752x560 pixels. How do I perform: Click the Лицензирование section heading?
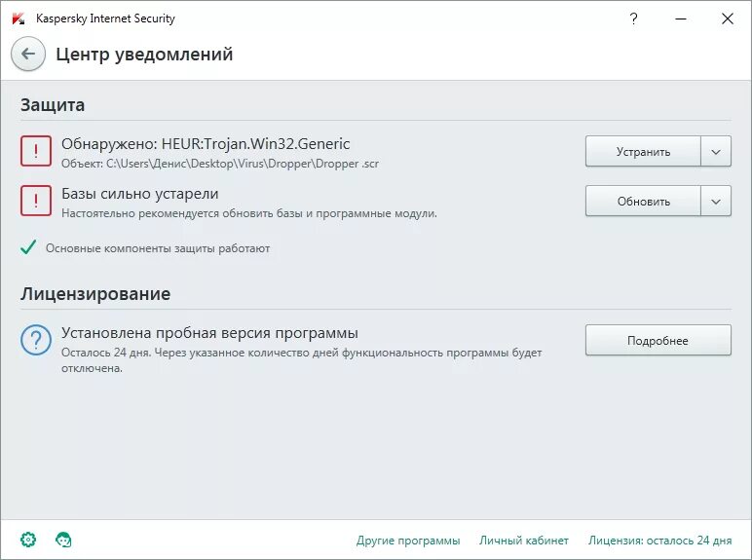click(95, 293)
